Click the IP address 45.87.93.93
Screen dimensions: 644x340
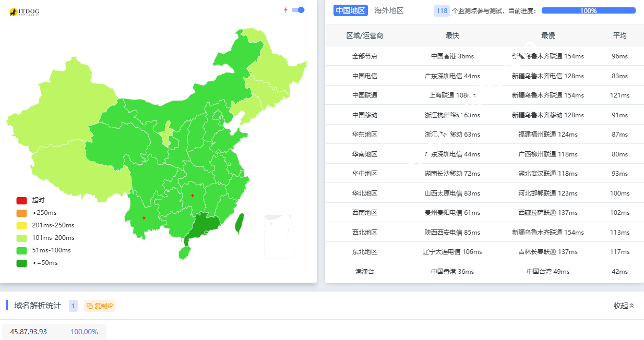click(28, 332)
